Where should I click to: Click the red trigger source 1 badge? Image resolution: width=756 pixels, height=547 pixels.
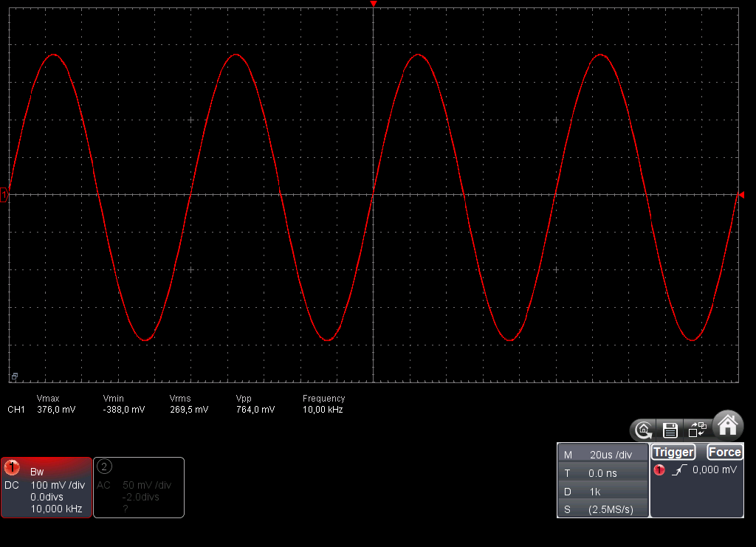pos(659,470)
